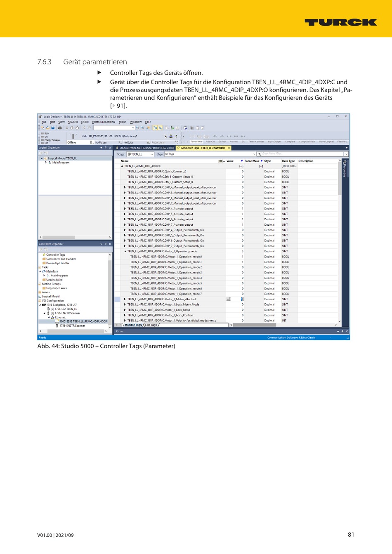Click the Controller Fault Handler folder
Viewport: 392px width, 554px height.
[59, 259]
